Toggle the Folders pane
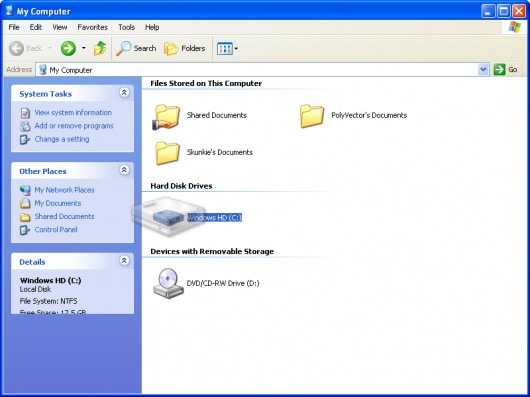 click(x=185, y=49)
